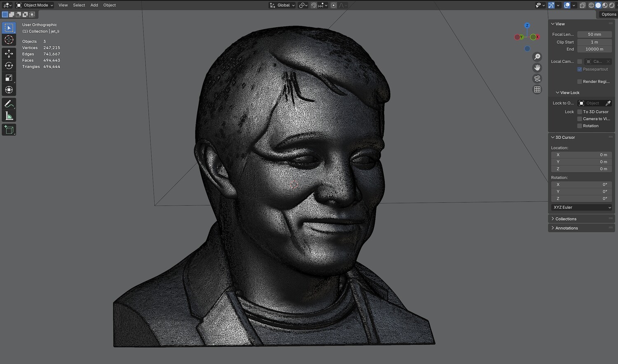Select the Annotate pencil tool
This screenshot has width=618, height=364.
point(9,104)
